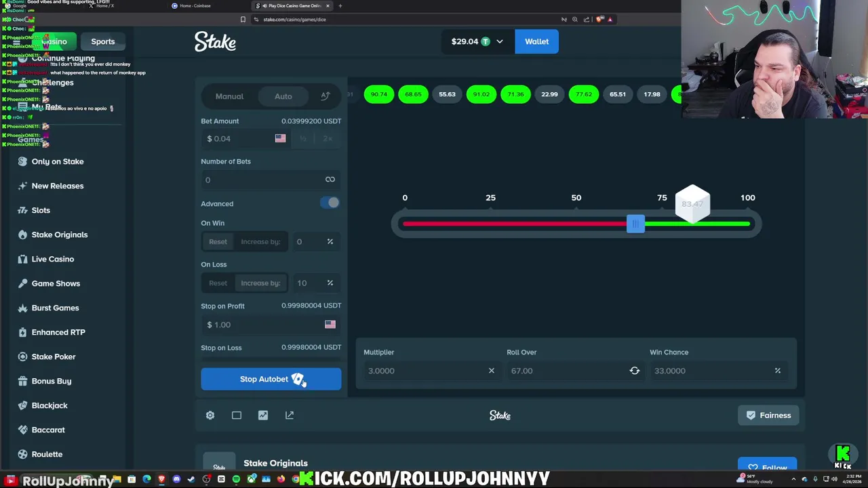Open the Sports tab in sidebar
This screenshot has width=868, height=488.
pos(103,41)
